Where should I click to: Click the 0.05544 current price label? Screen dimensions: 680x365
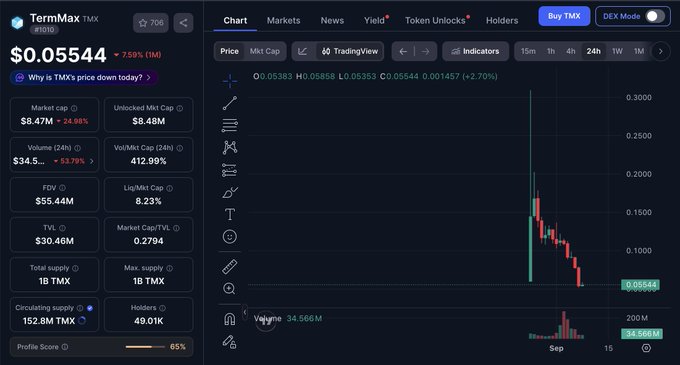[641, 285]
